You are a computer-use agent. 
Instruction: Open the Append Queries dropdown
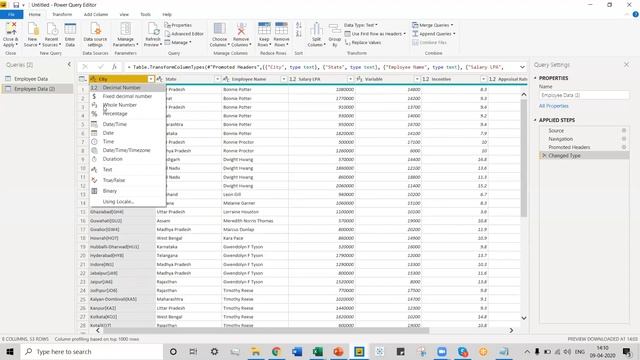click(x=434, y=34)
